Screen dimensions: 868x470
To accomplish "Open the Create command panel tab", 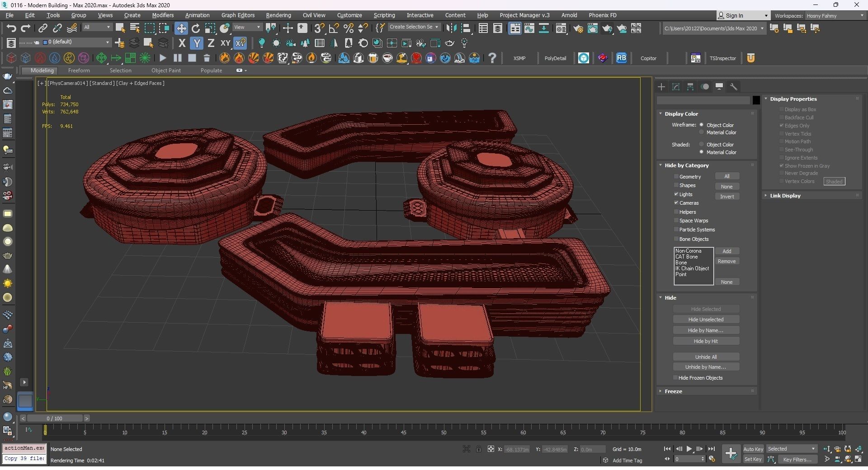I will [661, 86].
